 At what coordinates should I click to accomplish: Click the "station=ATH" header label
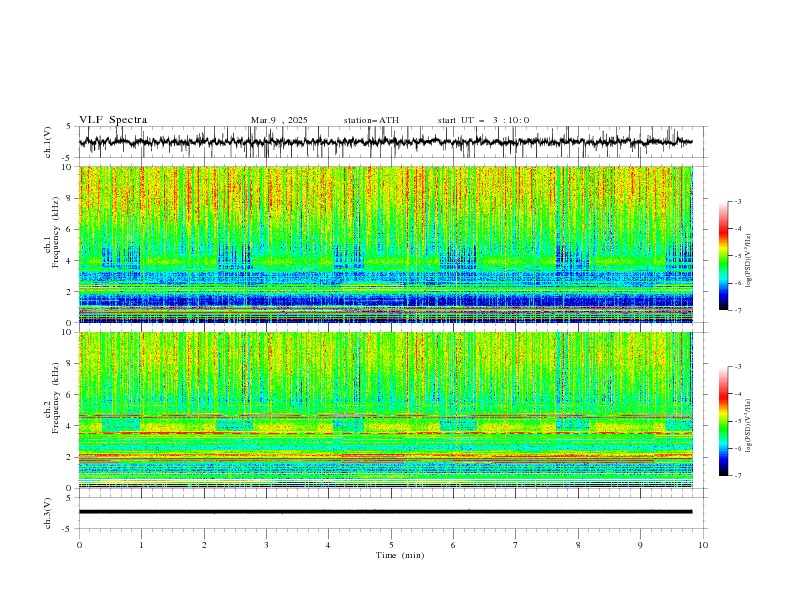[371, 120]
